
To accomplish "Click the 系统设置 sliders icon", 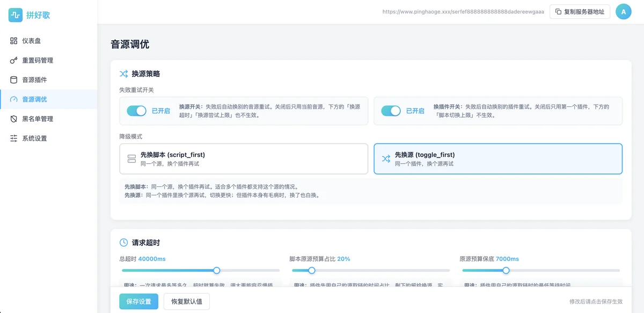I will coord(14,139).
